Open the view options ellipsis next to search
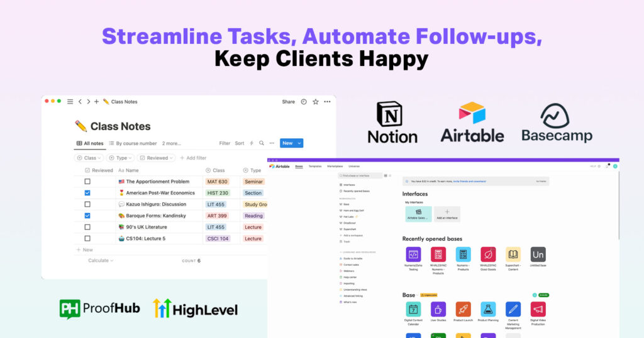Image resolution: width=644 pixels, height=338 pixels. tap(272, 143)
